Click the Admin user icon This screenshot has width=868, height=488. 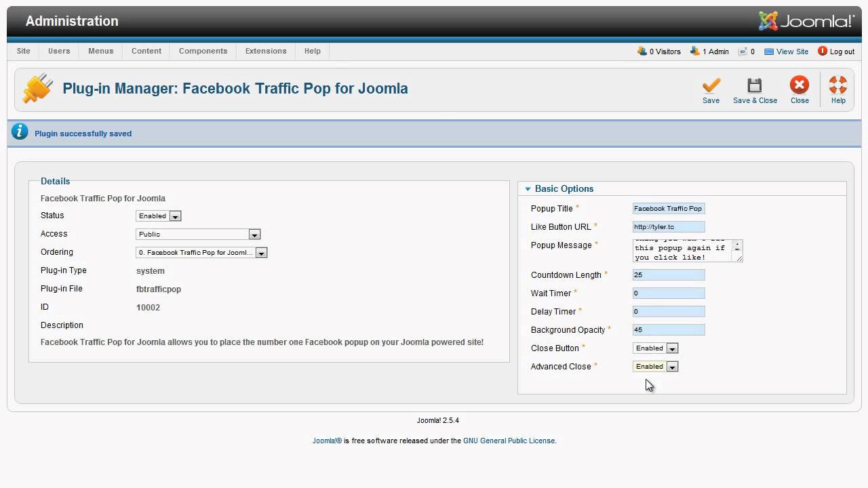click(x=694, y=51)
